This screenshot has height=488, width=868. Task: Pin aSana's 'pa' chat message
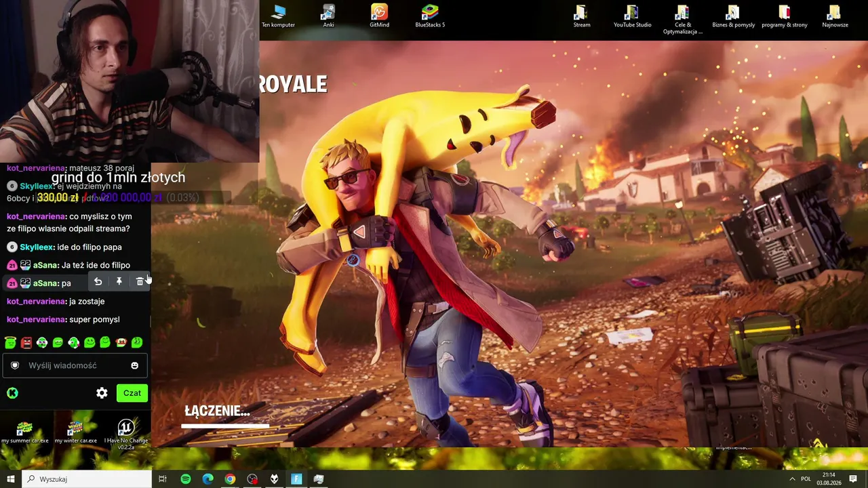pyautogui.click(x=119, y=281)
